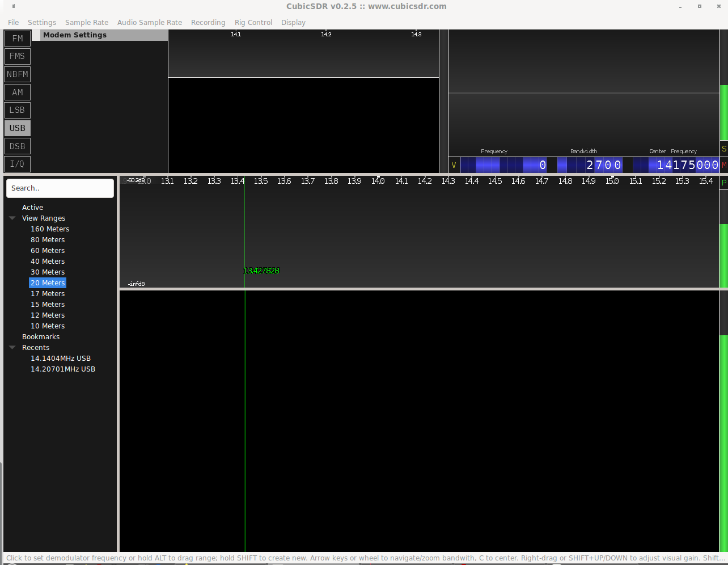728x565 pixels.
Task: Click the green squelch level meter
Action: [x=723, y=112]
